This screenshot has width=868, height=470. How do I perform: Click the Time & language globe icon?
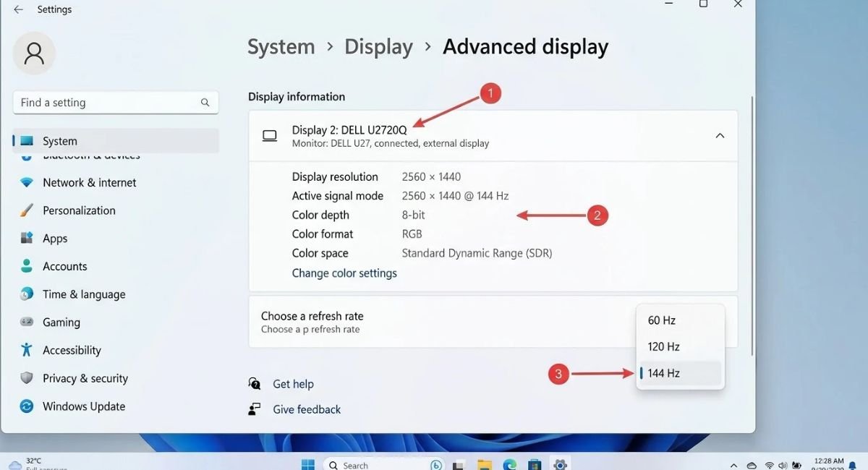click(27, 294)
